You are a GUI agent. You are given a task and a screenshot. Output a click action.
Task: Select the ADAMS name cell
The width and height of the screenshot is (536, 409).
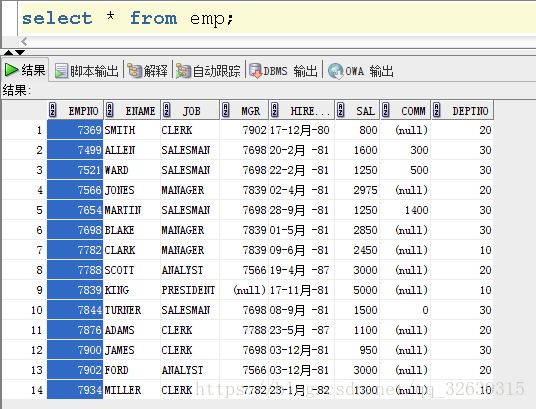click(132, 330)
